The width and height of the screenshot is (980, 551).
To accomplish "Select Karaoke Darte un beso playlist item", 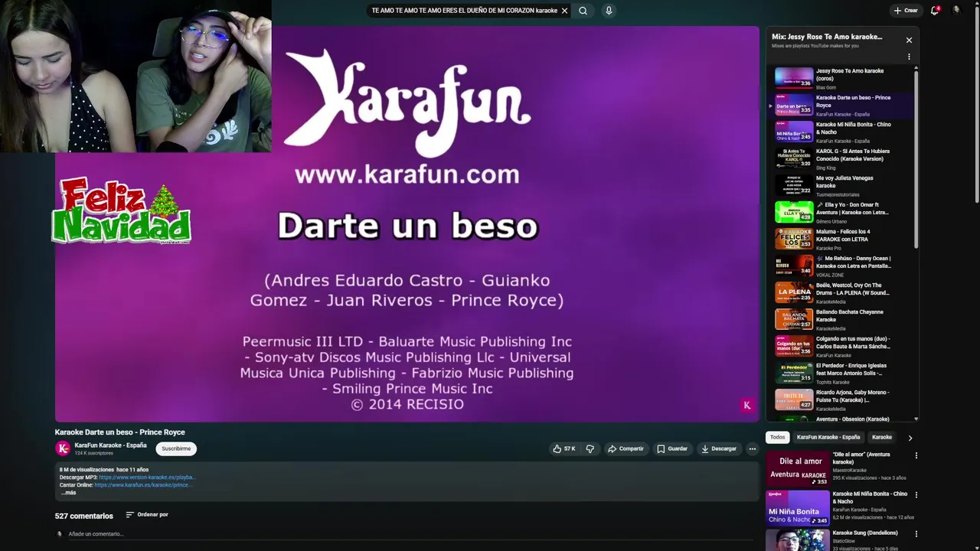I will point(841,106).
